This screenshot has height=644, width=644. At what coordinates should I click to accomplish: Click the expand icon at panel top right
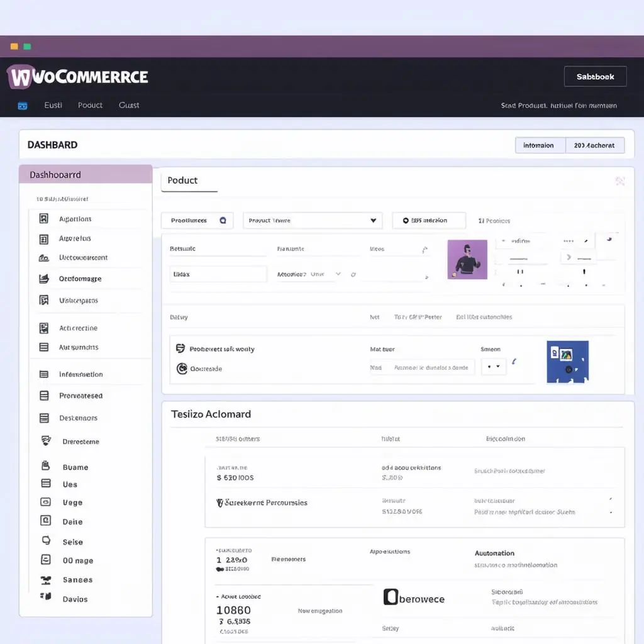619,180
